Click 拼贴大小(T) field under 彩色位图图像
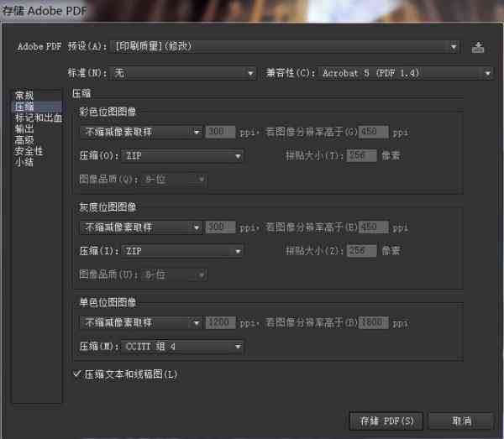 [x=361, y=156]
